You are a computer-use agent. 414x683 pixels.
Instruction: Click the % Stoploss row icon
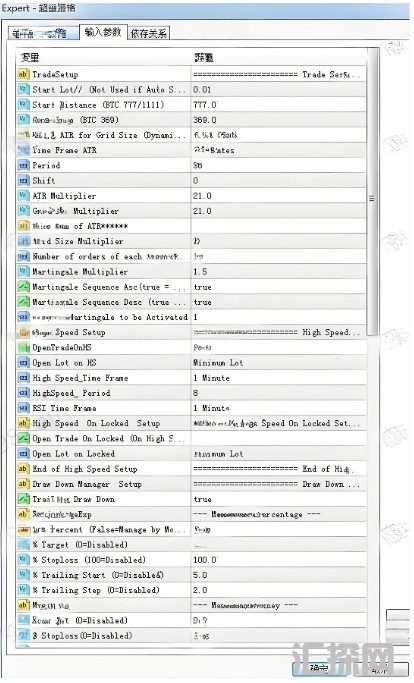click(x=23, y=559)
